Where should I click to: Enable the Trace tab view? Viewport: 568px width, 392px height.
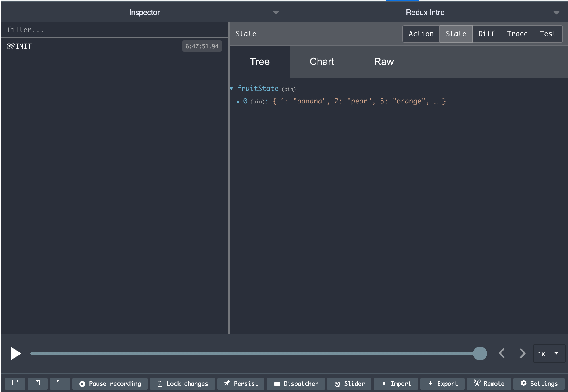[517, 34]
